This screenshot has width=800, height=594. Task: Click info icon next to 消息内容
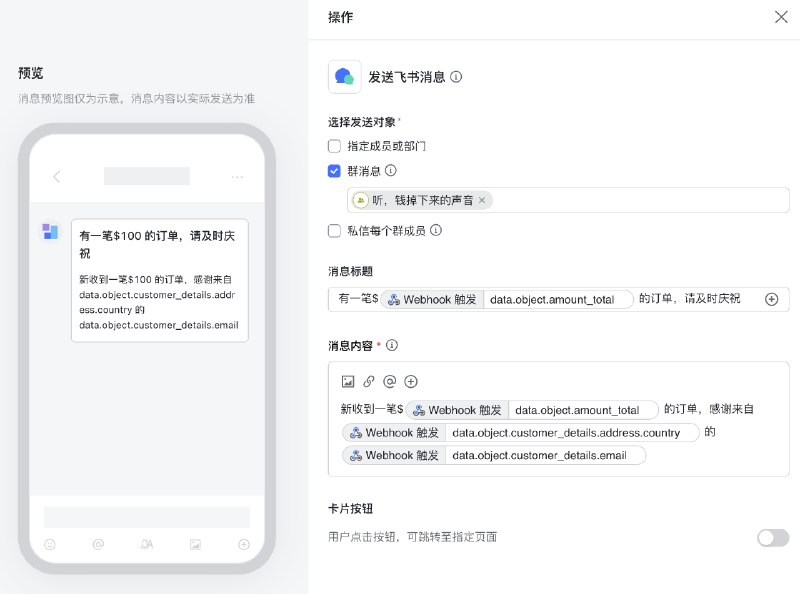(x=392, y=345)
